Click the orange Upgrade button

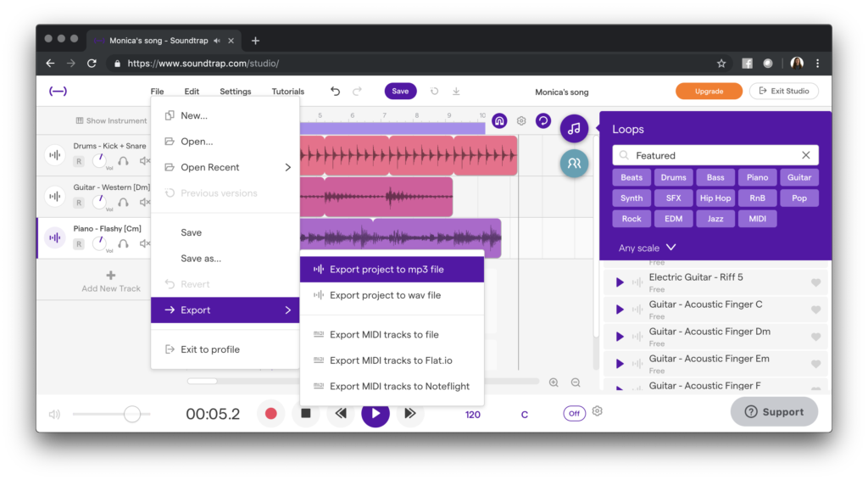[709, 92]
